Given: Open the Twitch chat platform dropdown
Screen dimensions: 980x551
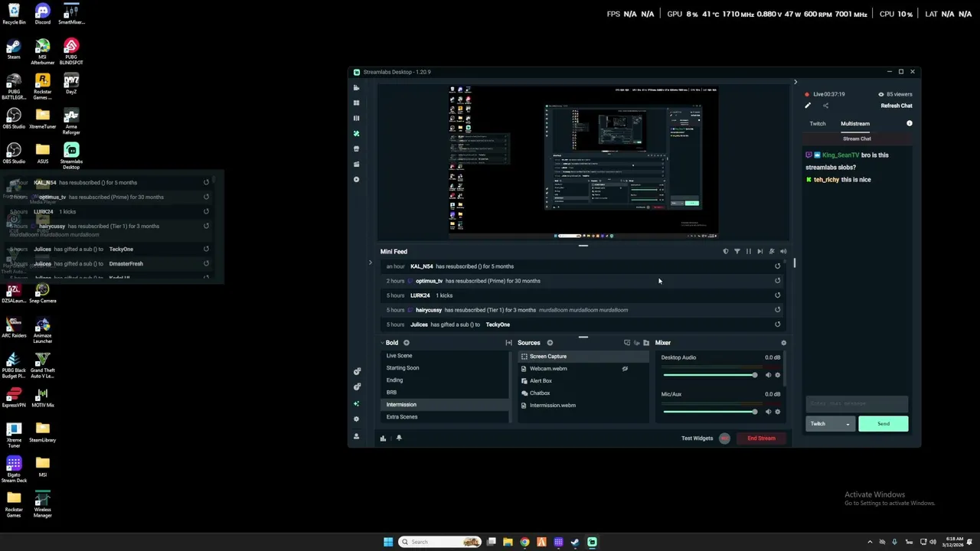Looking at the screenshot, I should [830, 424].
